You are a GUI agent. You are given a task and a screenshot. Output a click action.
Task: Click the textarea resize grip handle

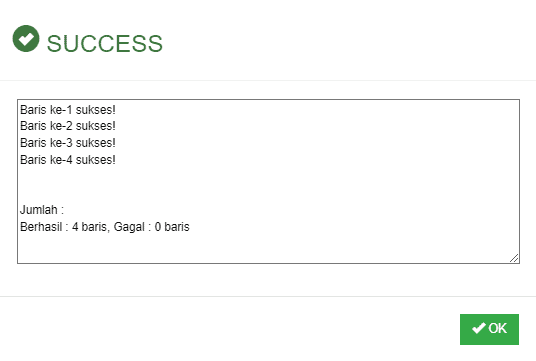[514, 258]
